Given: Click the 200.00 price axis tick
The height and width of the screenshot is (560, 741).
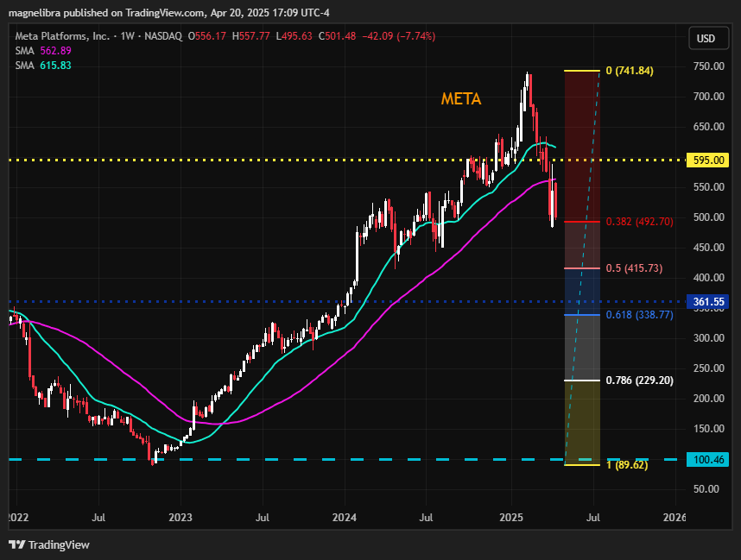Looking at the screenshot, I should click(x=708, y=399).
